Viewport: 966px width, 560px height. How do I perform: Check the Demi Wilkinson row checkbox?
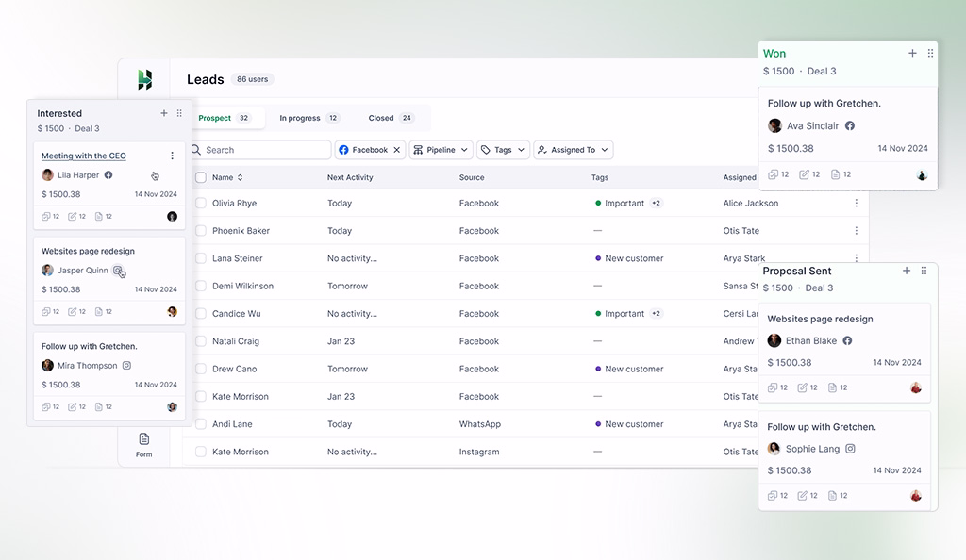click(x=201, y=286)
